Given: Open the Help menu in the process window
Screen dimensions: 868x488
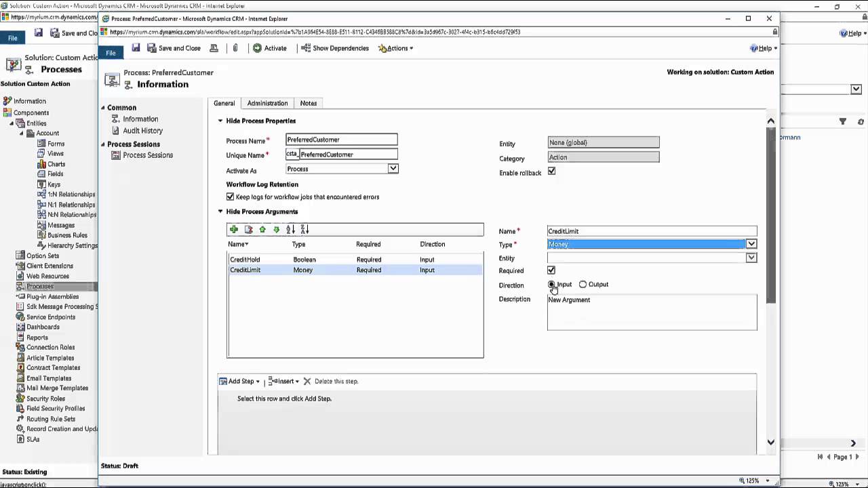Looking at the screenshot, I should [764, 48].
